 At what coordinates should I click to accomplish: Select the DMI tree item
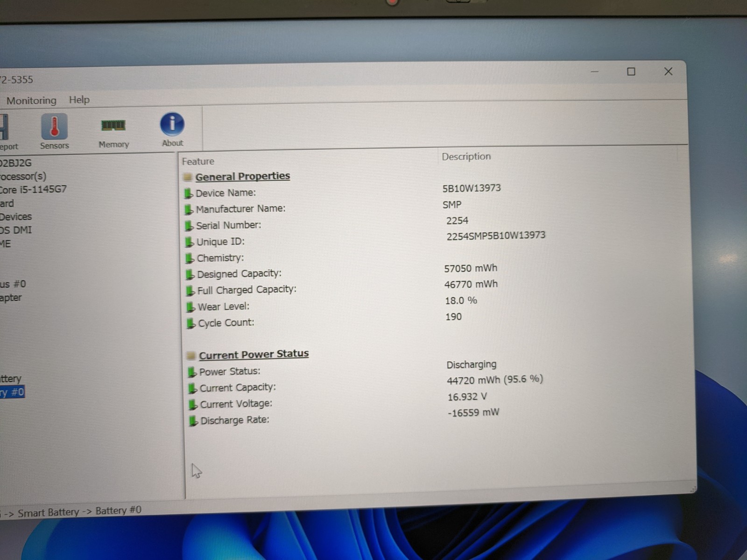16,230
